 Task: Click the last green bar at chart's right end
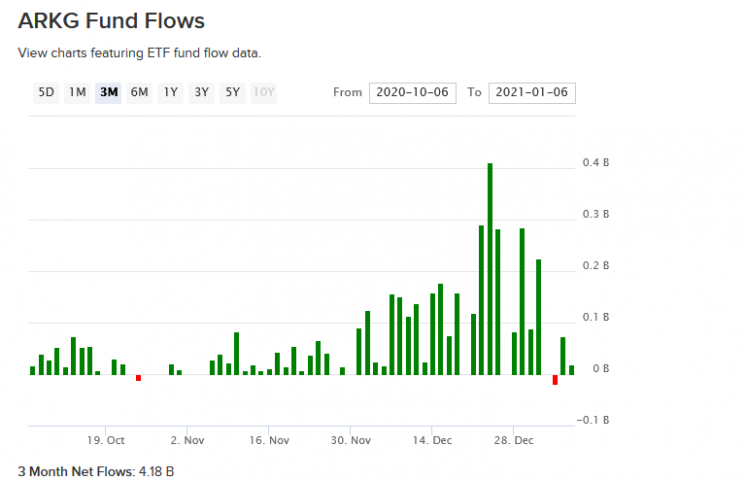[571, 370]
